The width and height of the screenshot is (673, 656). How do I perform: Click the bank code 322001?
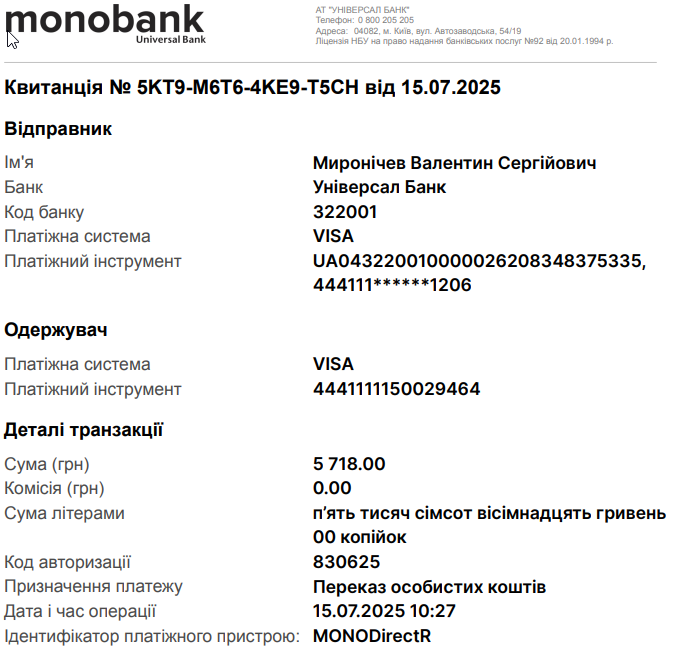345,212
